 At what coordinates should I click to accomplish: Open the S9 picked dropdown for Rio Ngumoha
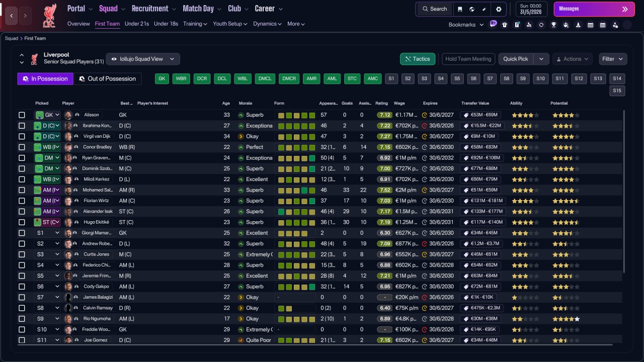47,319
